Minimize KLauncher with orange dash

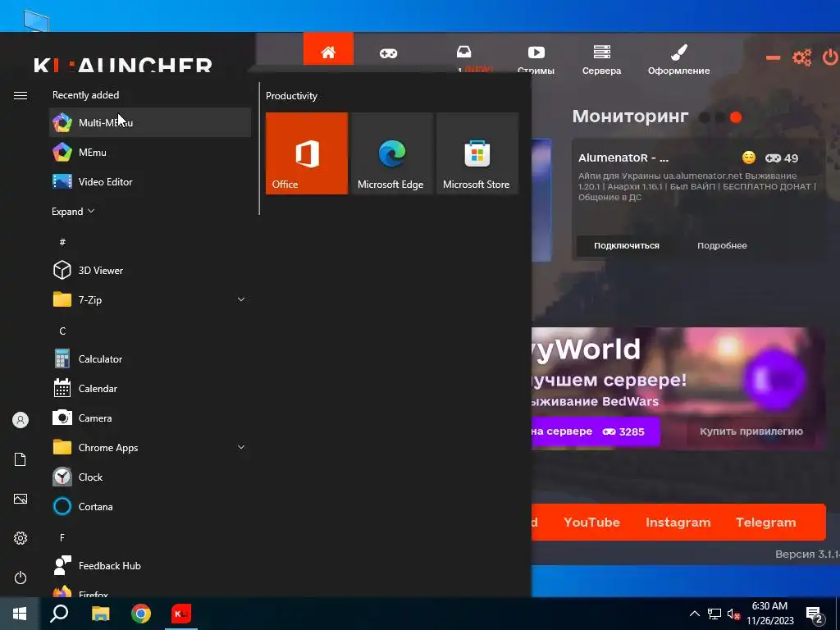[773, 58]
